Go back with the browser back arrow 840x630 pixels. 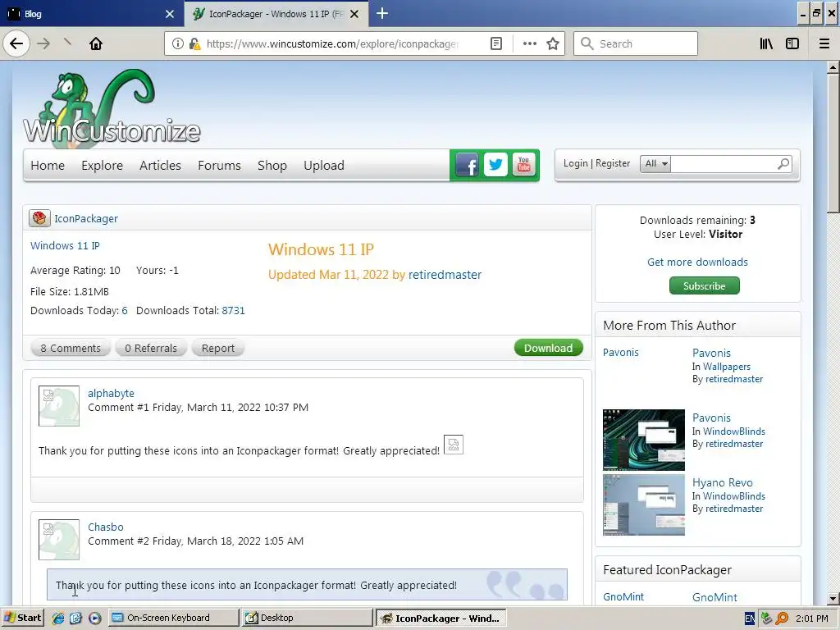point(16,43)
